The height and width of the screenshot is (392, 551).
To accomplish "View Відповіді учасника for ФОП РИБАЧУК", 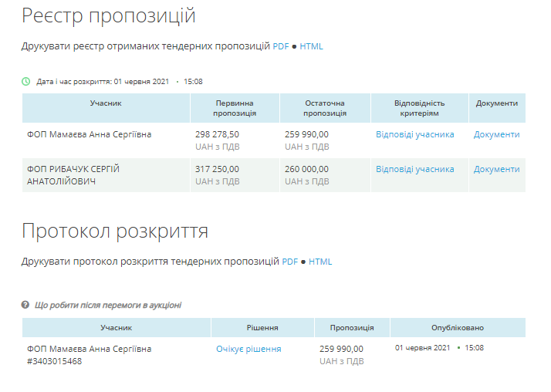I will [415, 169].
